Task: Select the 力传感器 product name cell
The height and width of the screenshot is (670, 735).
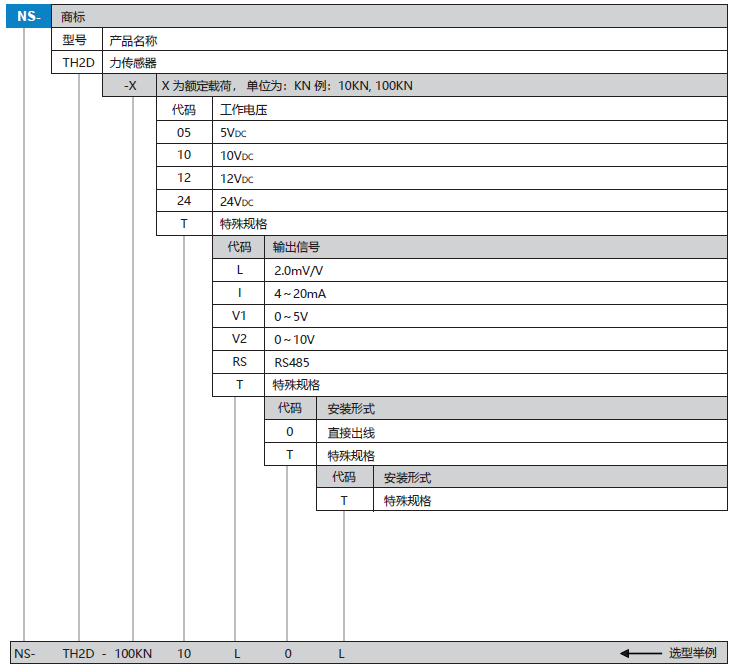Action: [x=133, y=63]
